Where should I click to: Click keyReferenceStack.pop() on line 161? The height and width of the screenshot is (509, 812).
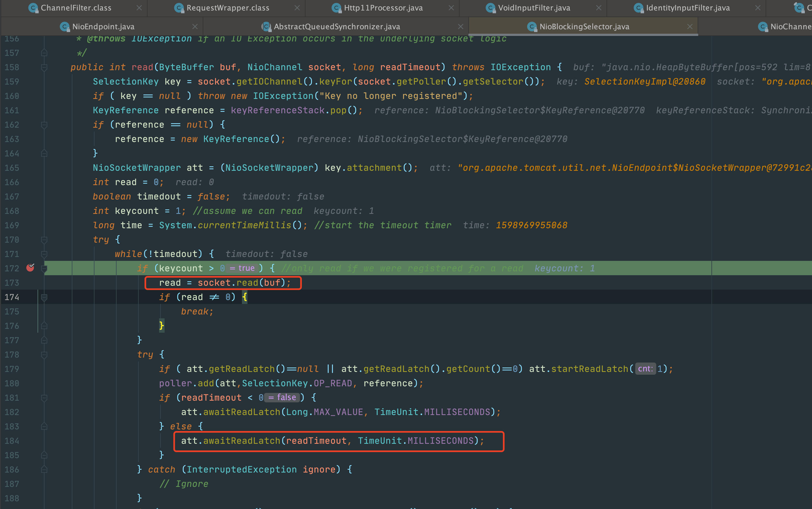294,111
